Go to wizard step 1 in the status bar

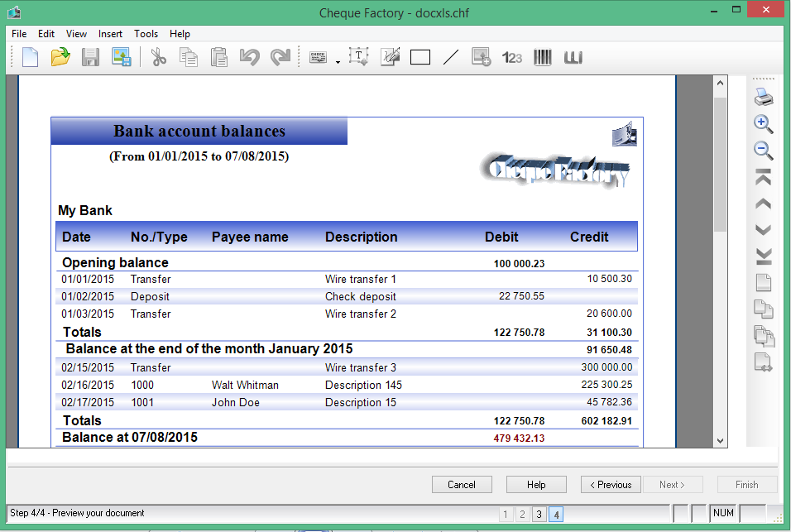coord(506,514)
